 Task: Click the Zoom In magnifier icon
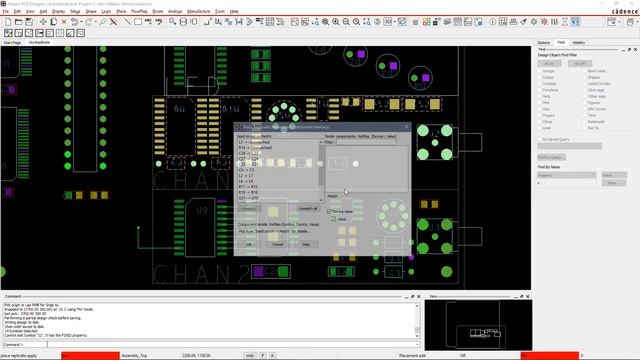coord(336,22)
